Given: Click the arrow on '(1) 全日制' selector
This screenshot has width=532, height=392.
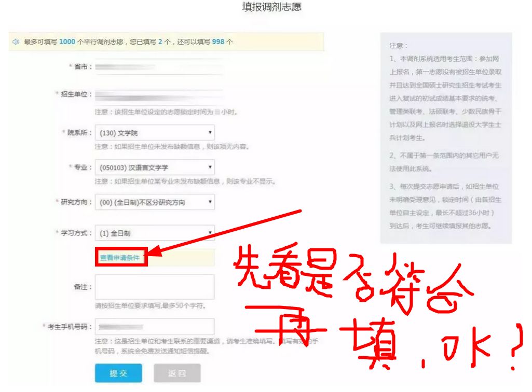Looking at the screenshot, I should coord(210,233).
